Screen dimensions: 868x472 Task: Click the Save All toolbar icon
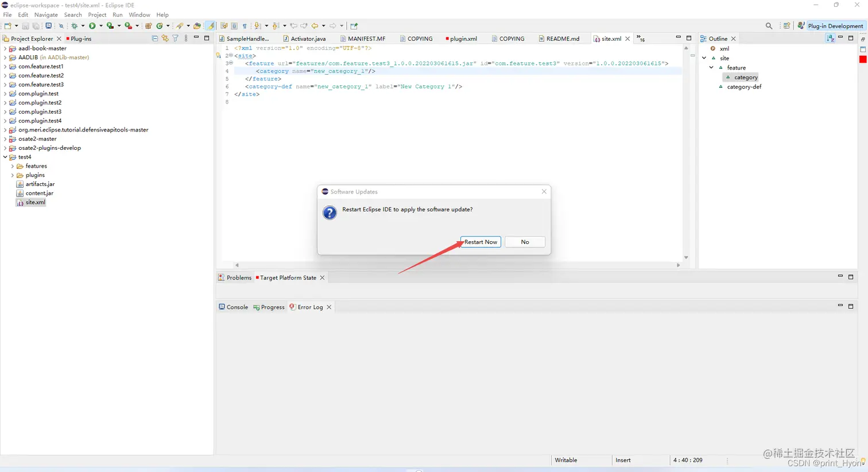pos(36,26)
